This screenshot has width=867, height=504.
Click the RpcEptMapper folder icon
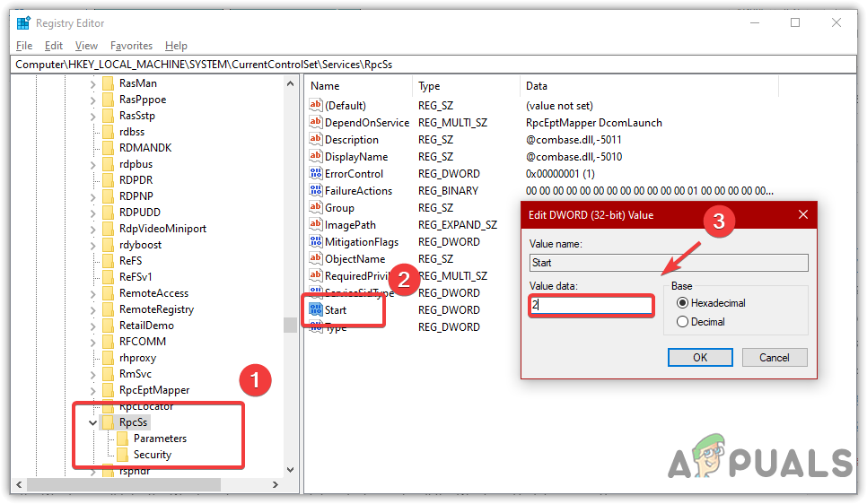tap(109, 390)
